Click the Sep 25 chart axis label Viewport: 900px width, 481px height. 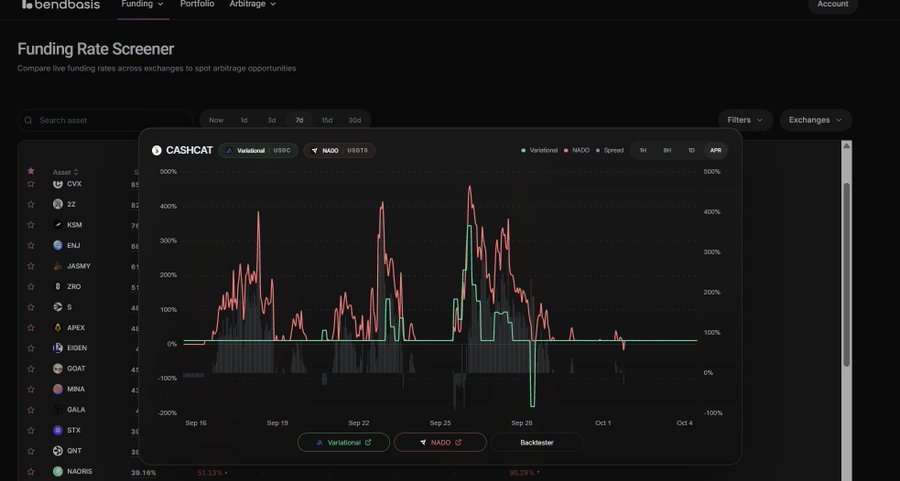(440, 423)
